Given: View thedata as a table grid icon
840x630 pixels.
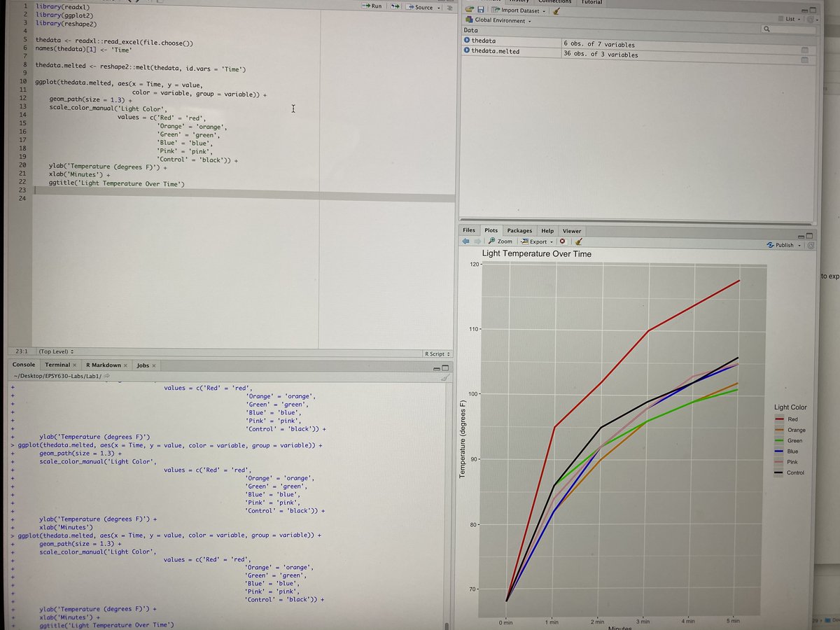Looking at the screenshot, I should [804, 50].
